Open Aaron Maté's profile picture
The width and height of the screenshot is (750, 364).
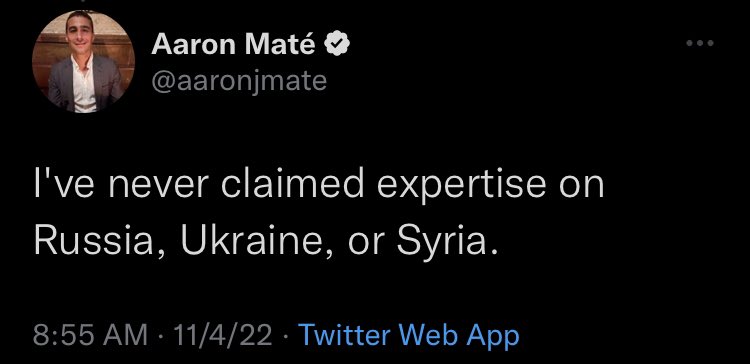83,62
